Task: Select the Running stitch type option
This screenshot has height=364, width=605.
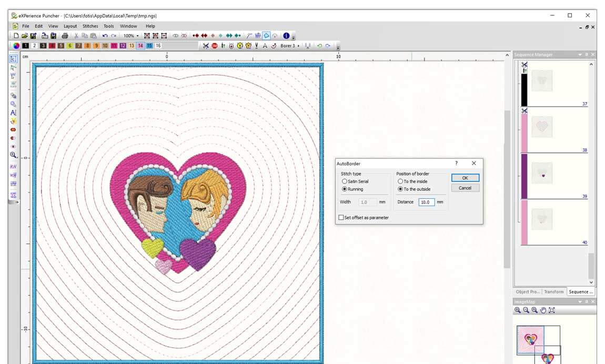Action: point(346,189)
